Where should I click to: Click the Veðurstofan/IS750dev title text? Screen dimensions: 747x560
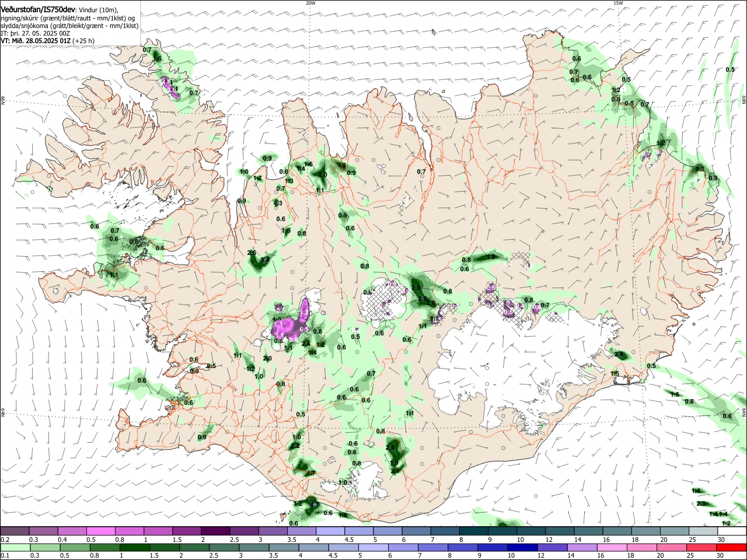point(38,9)
